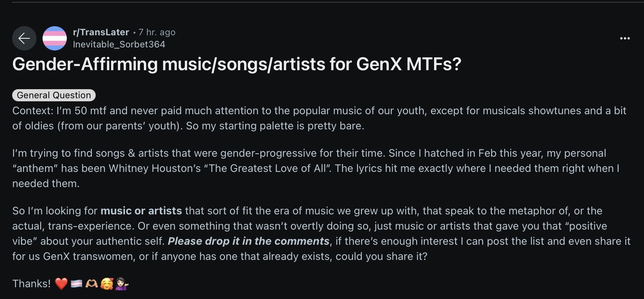Click the heart hands emoji
Screen dimensions: 644x299
point(92,284)
